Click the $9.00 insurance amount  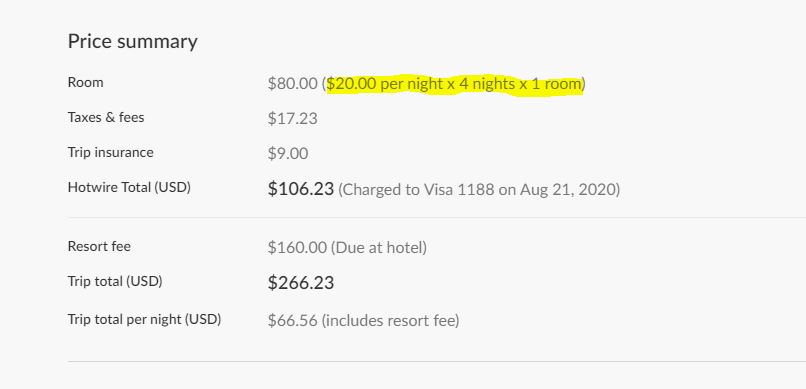tap(288, 154)
